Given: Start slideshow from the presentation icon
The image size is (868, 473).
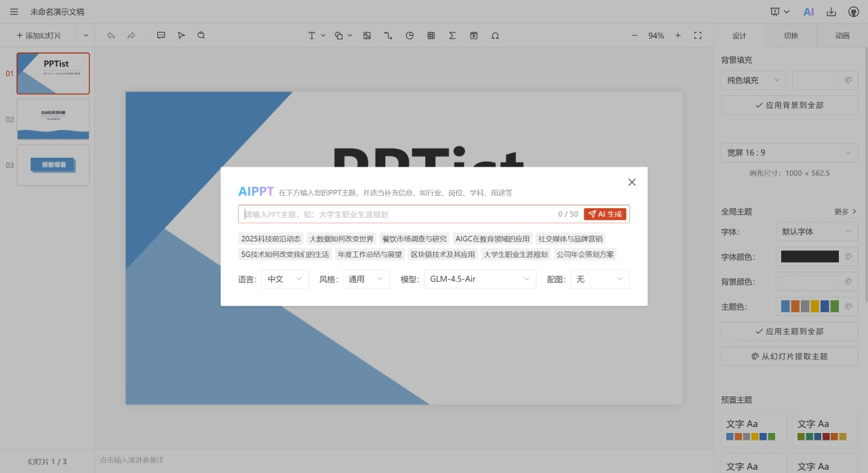Looking at the screenshot, I should point(775,12).
